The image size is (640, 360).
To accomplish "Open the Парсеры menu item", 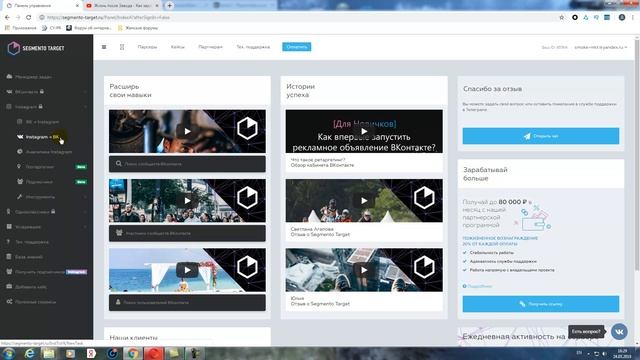I will click(147, 47).
